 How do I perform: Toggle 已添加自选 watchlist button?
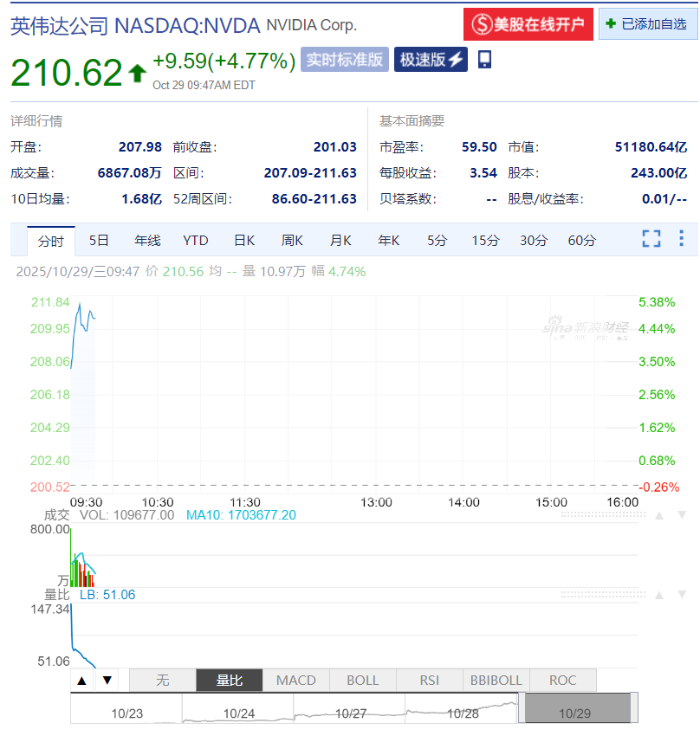point(648,24)
